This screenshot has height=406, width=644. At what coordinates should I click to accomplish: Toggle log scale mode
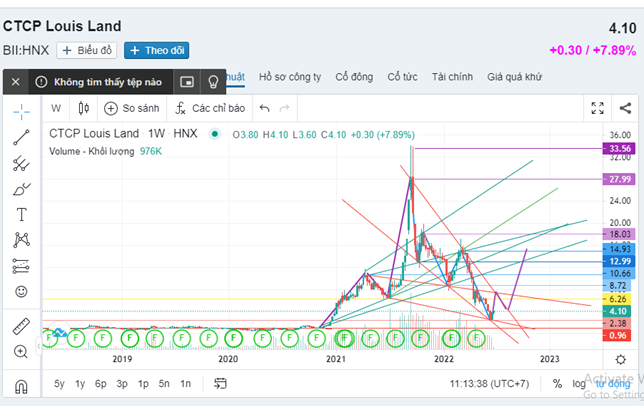579,384
